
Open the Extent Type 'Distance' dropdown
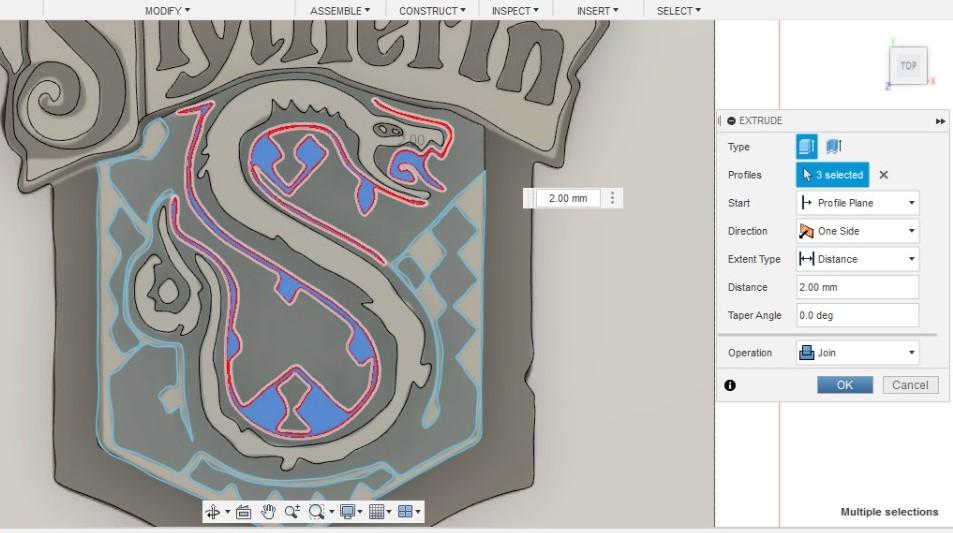click(858, 259)
